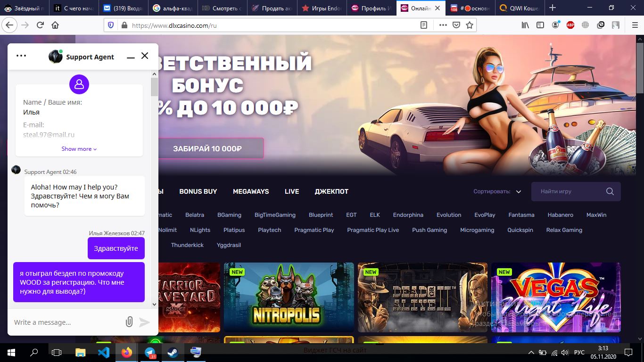Open the Nitropolis game thumbnail

(x=289, y=297)
